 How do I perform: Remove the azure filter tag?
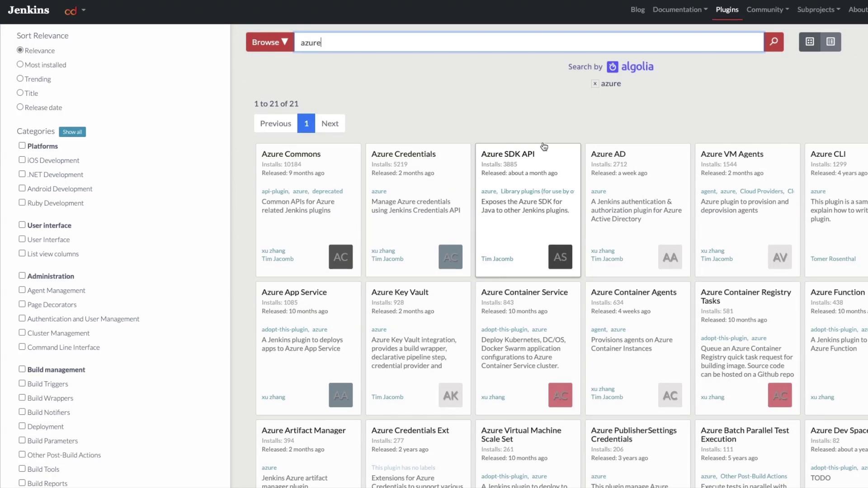tap(595, 84)
